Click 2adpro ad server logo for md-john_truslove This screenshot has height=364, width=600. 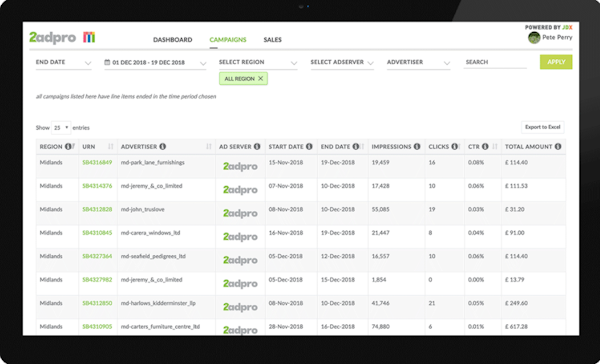pos(240,214)
